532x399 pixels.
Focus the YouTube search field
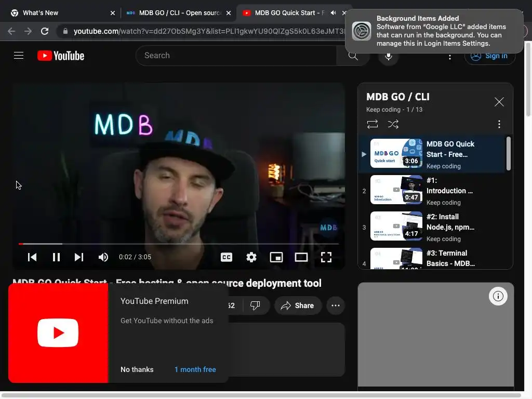236,56
